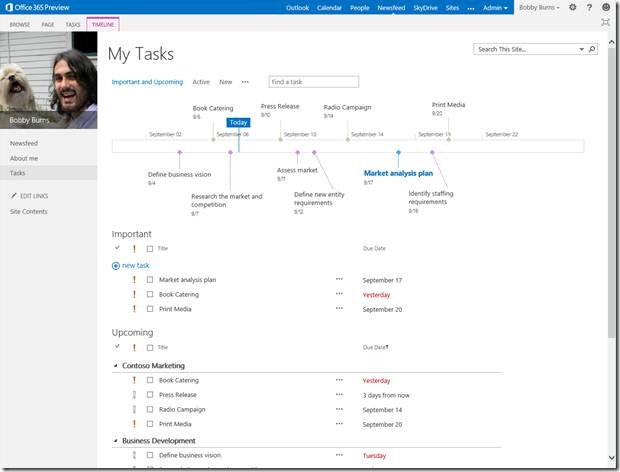Switch to the Timeline ribbon tab
Screen dimensions: 620x472
coord(103,23)
